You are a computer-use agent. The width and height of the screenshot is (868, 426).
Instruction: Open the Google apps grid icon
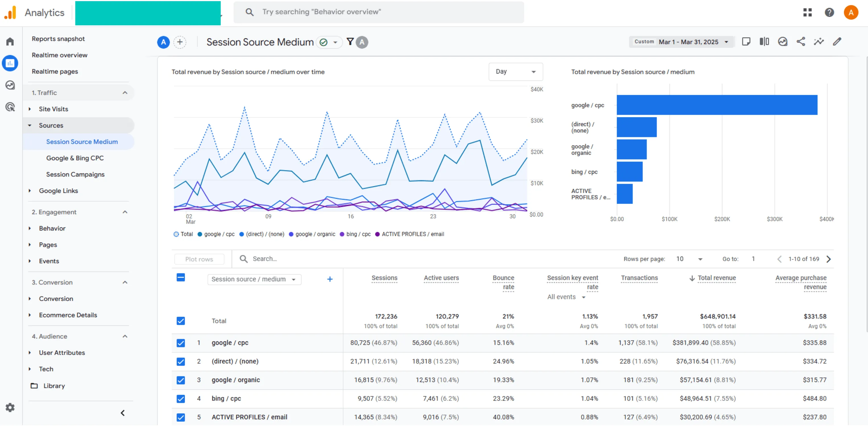[808, 12]
